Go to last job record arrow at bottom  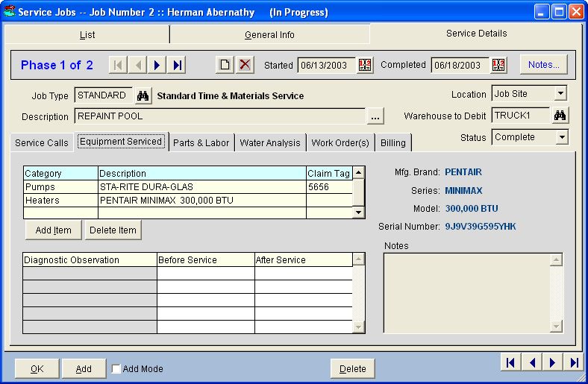pyautogui.click(x=573, y=362)
